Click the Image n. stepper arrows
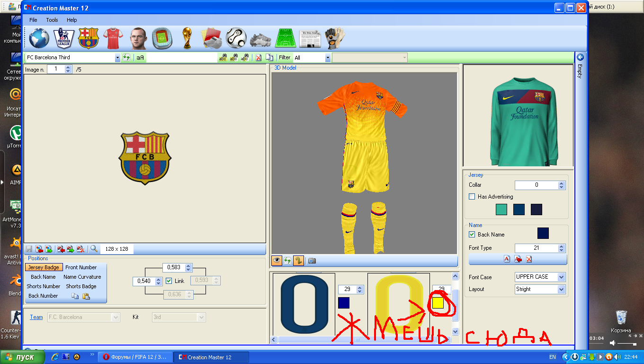Viewport: 644px width, 364px height. 68,69
